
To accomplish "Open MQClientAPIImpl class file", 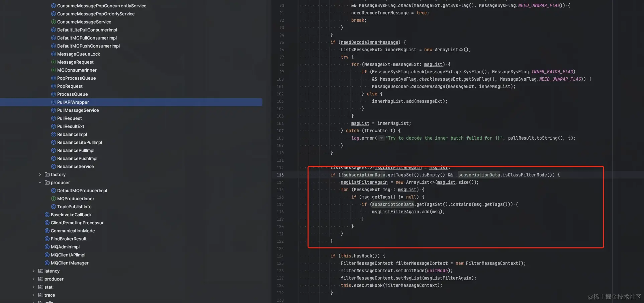I will (68, 255).
